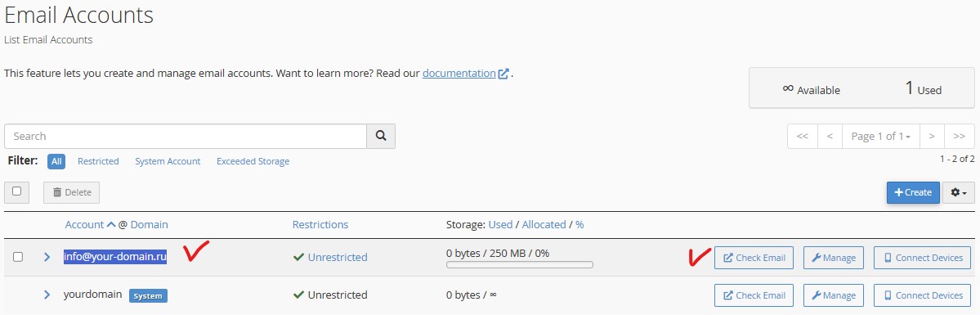
Task: Click Check Email for info@your-domain.ru
Action: (754, 258)
